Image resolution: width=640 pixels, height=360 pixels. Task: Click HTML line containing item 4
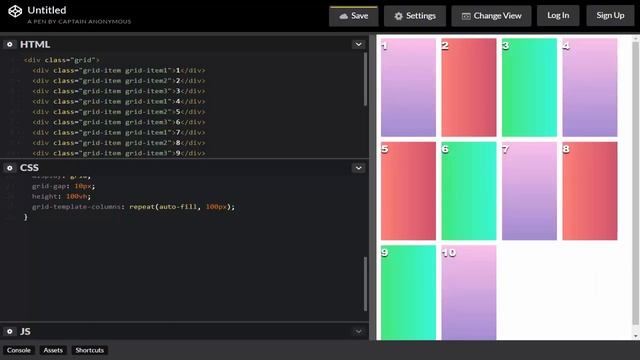point(119,101)
